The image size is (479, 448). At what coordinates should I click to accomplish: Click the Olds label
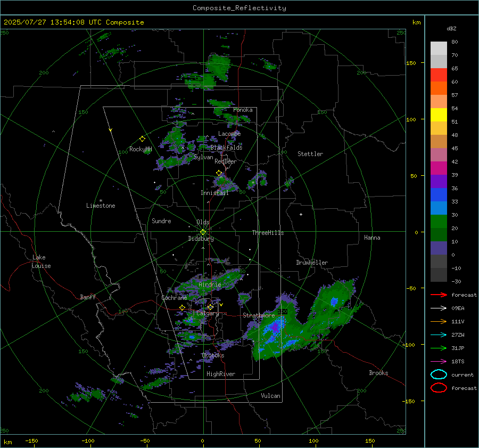[203, 222]
